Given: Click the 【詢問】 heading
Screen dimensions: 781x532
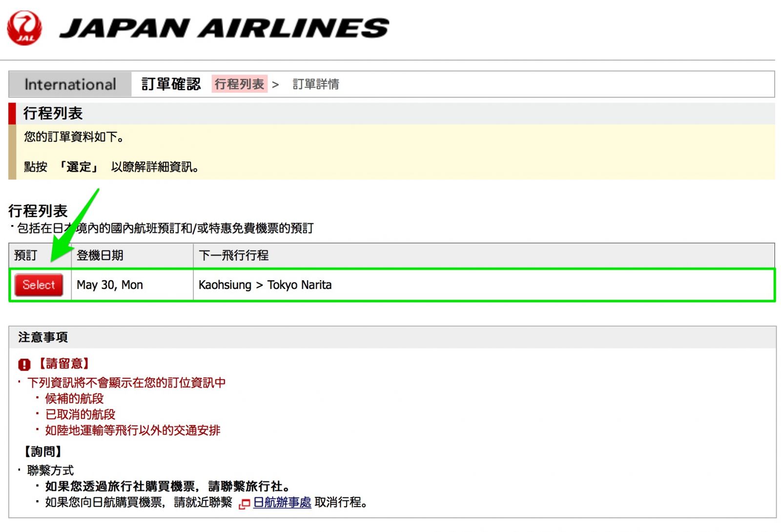Looking at the screenshot, I should pos(43,451).
